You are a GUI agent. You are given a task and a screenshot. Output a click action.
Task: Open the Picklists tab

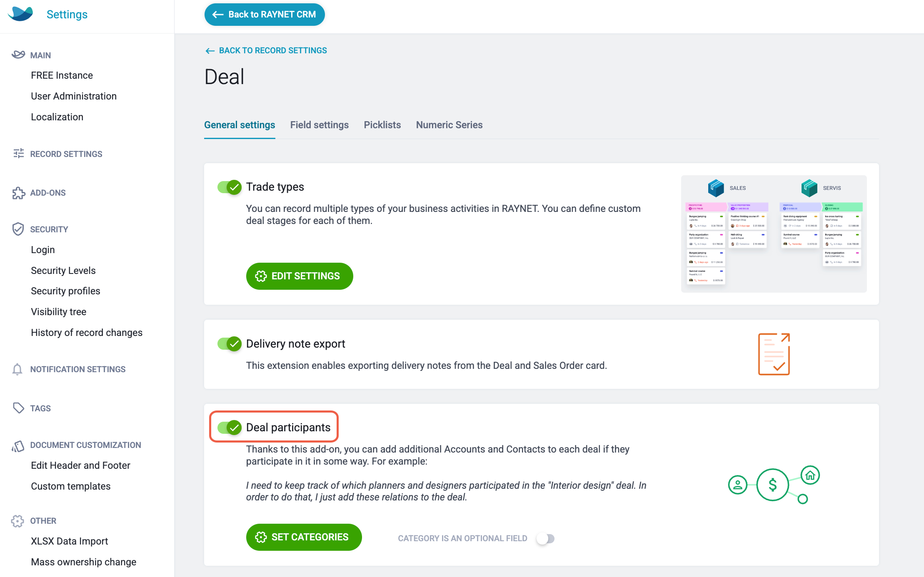(x=382, y=125)
